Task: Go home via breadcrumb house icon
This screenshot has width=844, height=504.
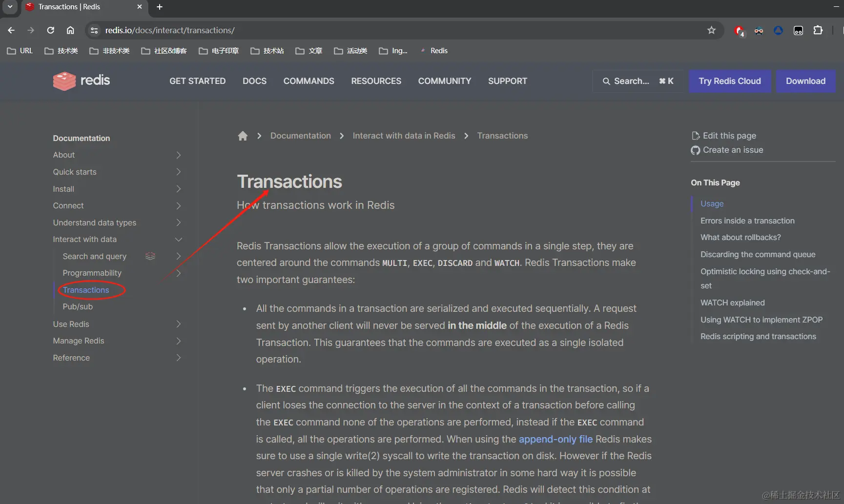Action: point(243,136)
